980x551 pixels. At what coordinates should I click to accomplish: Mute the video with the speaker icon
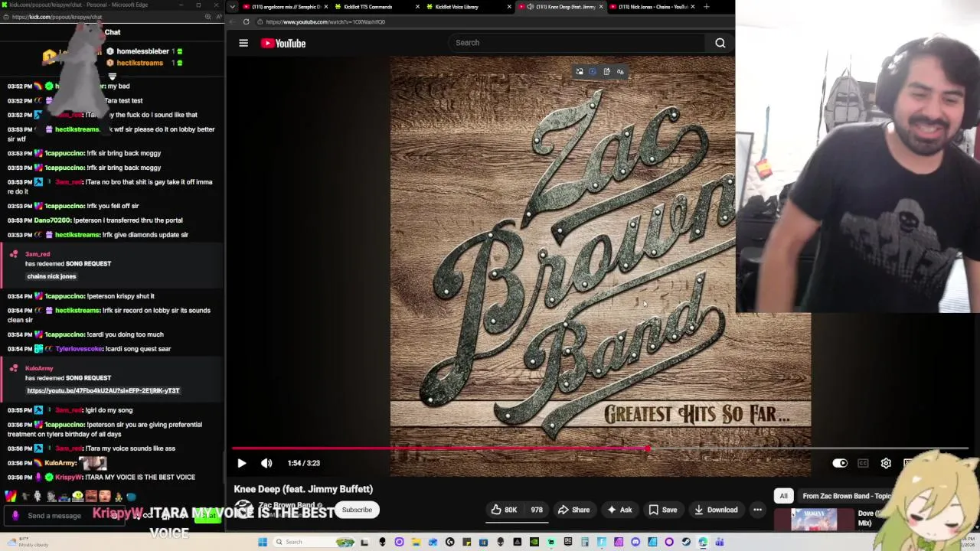[266, 463]
